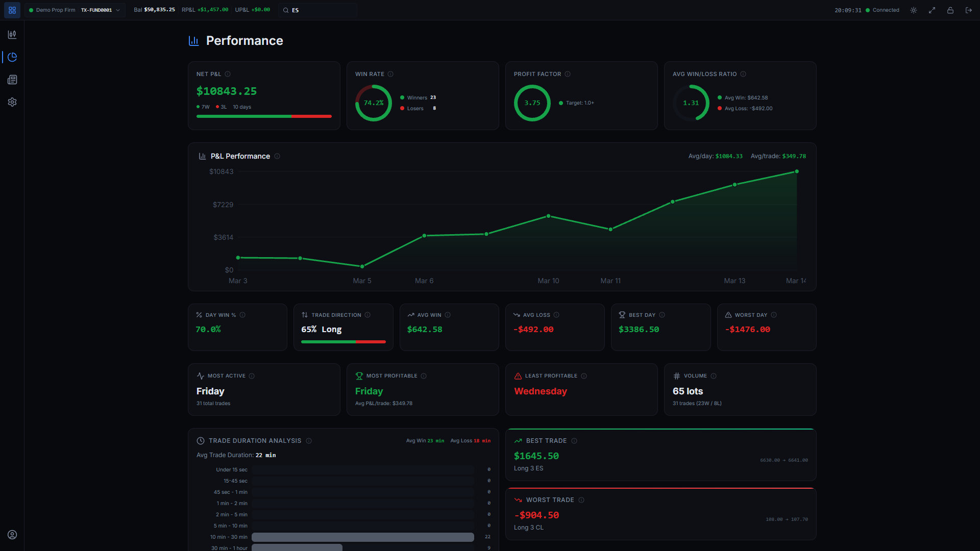Screen dimensions: 980x551
Task: Click the Best Trade amount $1645.50
Action: click(536, 456)
